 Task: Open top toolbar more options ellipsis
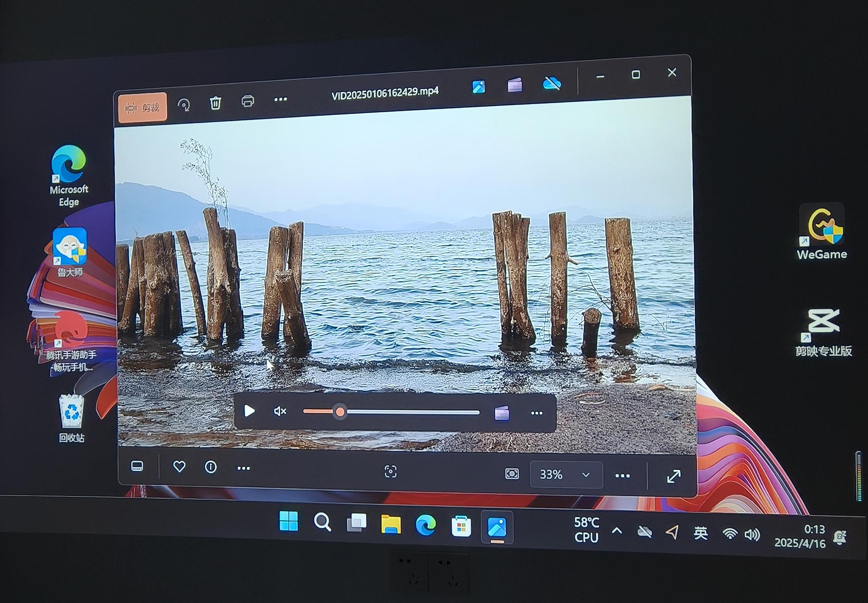coord(280,99)
